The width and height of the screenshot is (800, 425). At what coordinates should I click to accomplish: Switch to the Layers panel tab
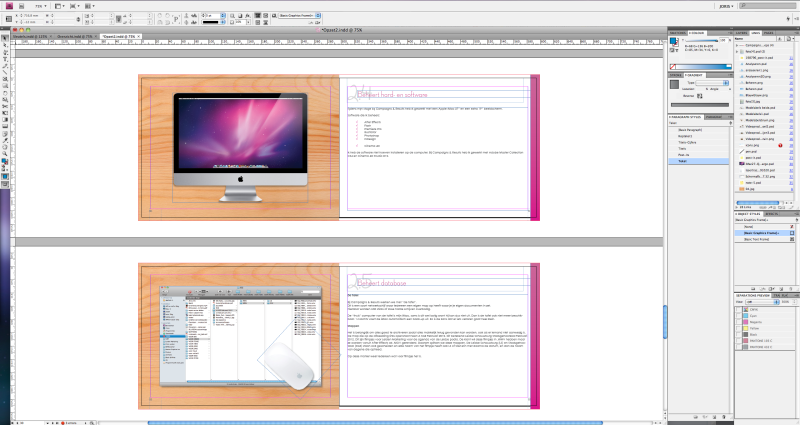pyautogui.click(x=741, y=33)
